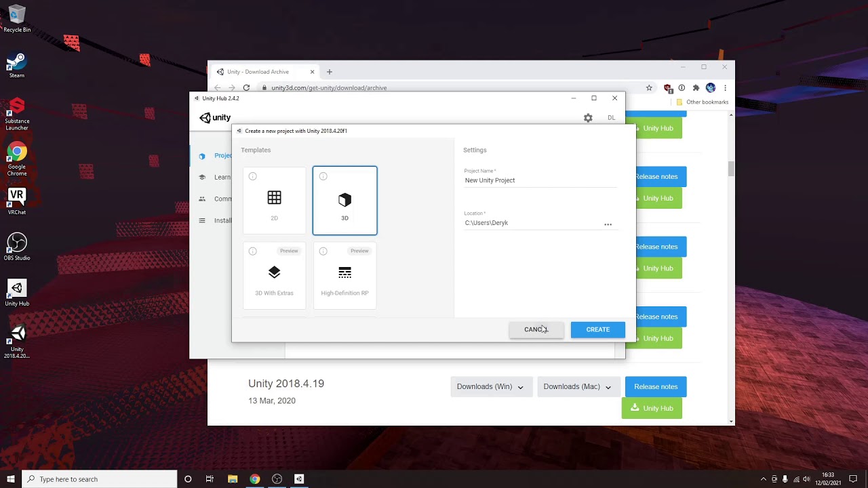Click the Chrome address bar URL

pyautogui.click(x=329, y=88)
